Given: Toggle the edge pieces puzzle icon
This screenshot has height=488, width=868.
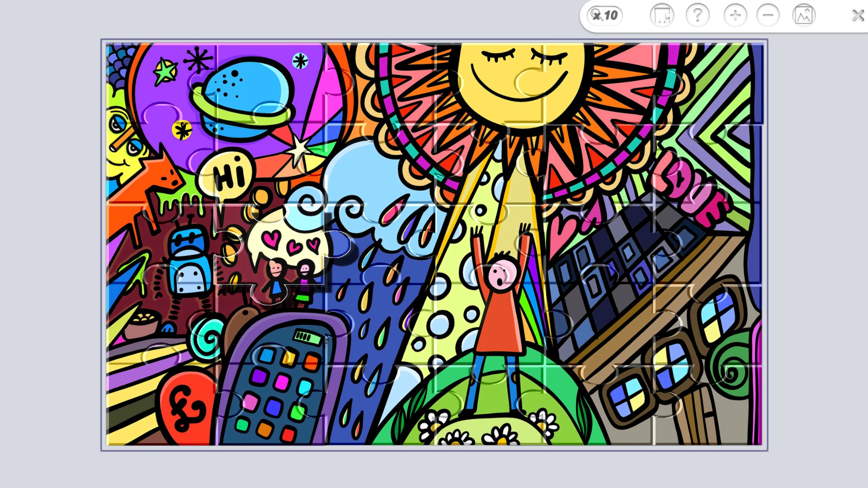Looking at the screenshot, I should coord(661,16).
